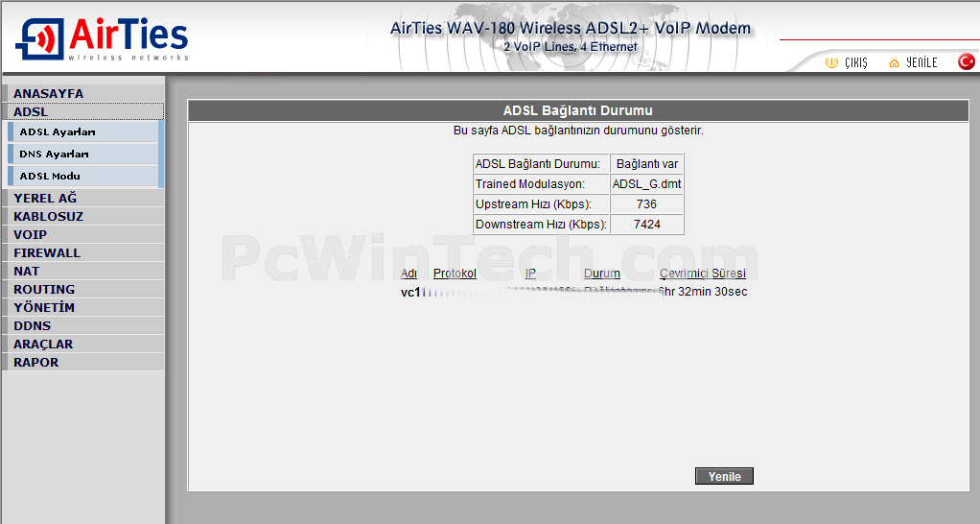This screenshot has height=524, width=980.
Task: Click the Downstream Hızı (Kbps): label
Action: (541, 224)
